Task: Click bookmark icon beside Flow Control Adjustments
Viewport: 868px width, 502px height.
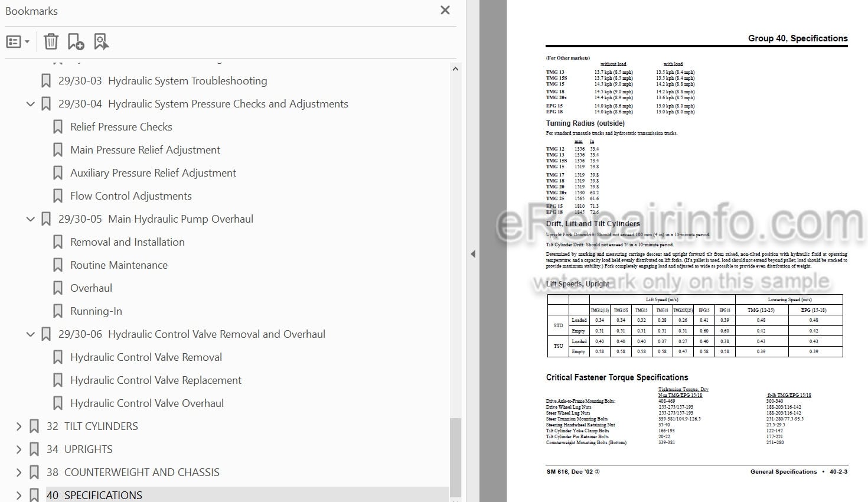Action: pos(58,196)
